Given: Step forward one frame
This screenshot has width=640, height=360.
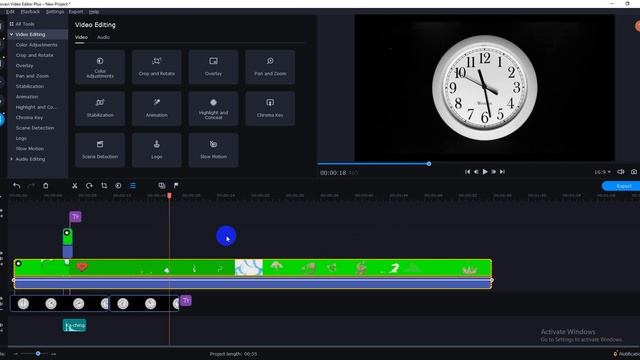Looking at the screenshot, I should click(494, 172).
